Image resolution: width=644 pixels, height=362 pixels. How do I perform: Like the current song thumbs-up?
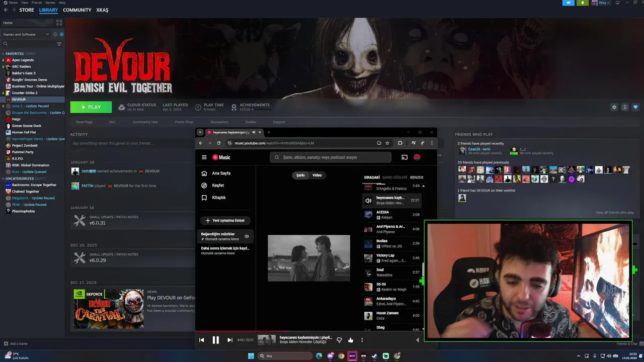[351, 340]
